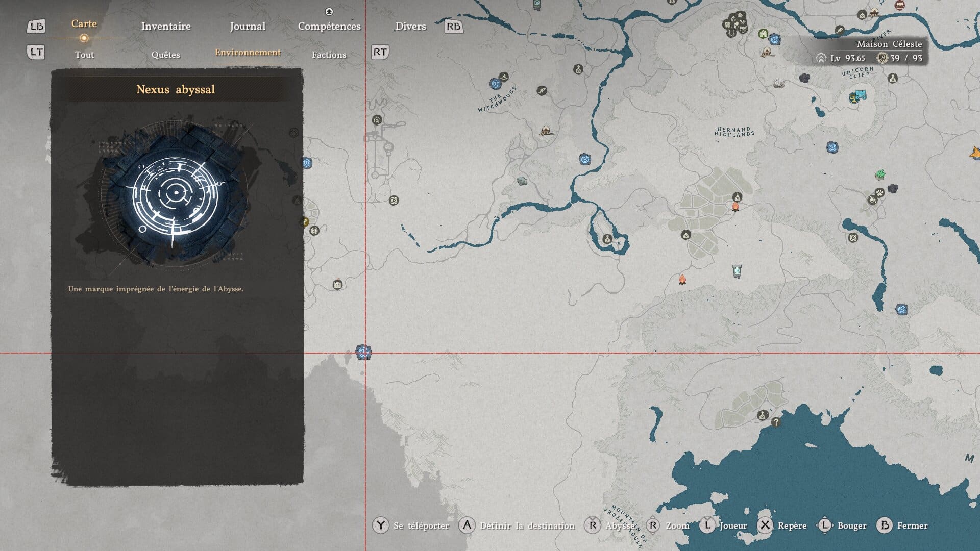Filter the map by Quêtes
980x551 pixels.
pyautogui.click(x=165, y=55)
